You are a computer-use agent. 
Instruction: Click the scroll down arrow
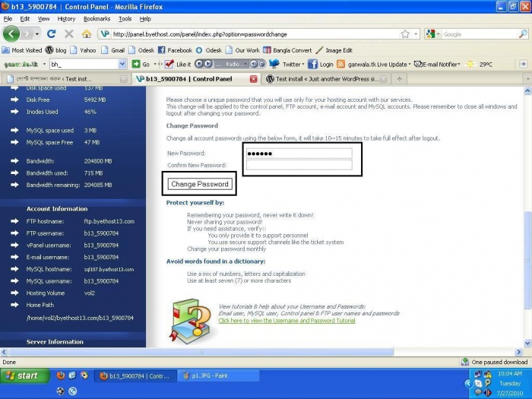click(x=527, y=343)
